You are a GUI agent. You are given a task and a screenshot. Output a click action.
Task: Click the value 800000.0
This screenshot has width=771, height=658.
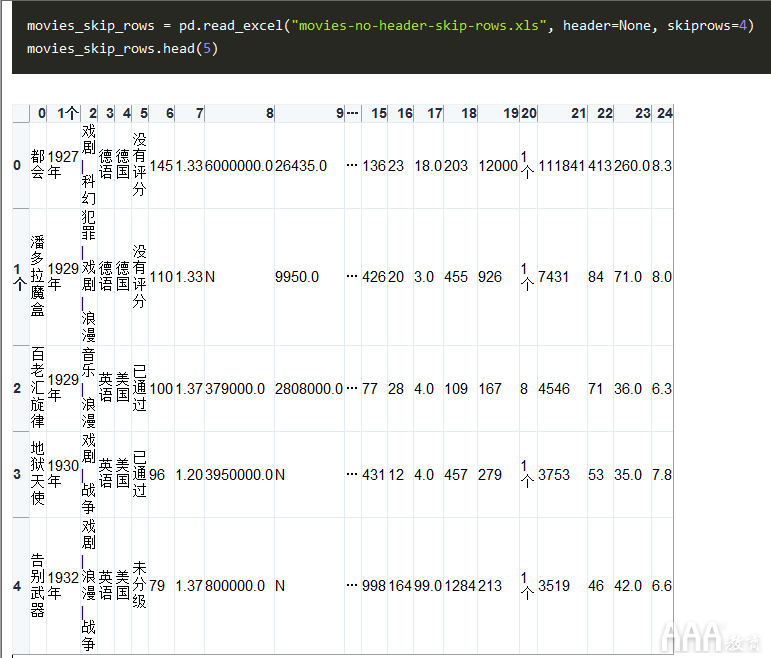point(235,586)
